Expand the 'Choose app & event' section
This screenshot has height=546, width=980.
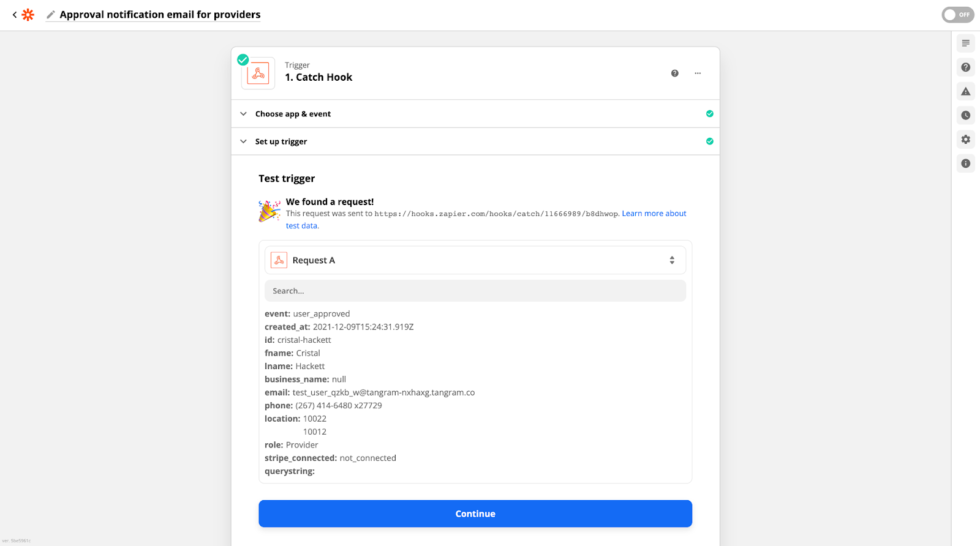click(475, 114)
